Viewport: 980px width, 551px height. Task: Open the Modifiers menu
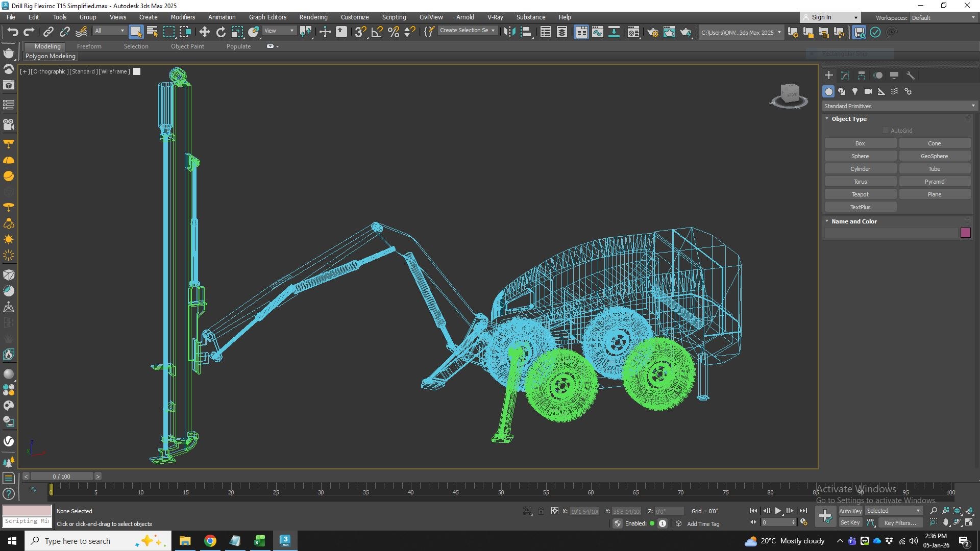click(x=183, y=17)
